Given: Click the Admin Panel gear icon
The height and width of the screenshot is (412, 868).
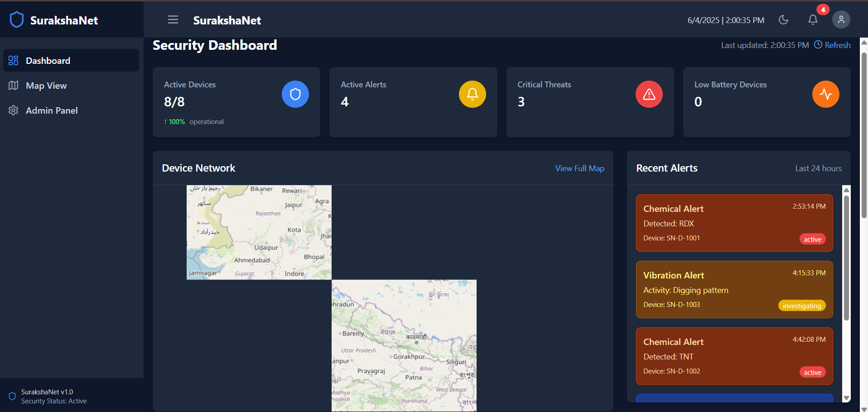Looking at the screenshot, I should coord(14,110).
